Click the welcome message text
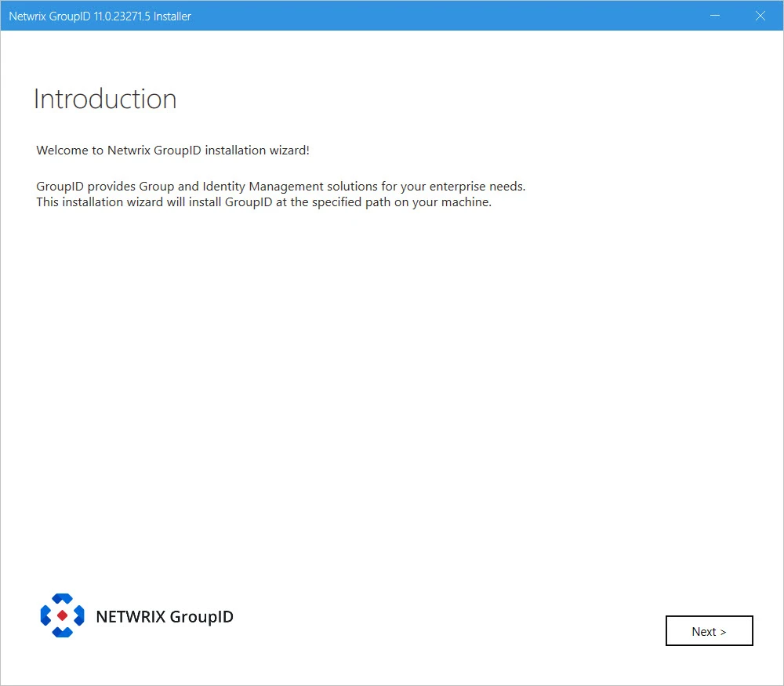Screen dimensions: 784x686 173,150
